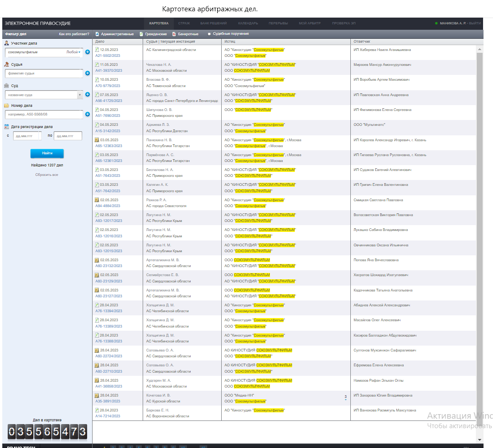Add another court with plus icon
Viewport: 493px width, 448px height.
88,95
